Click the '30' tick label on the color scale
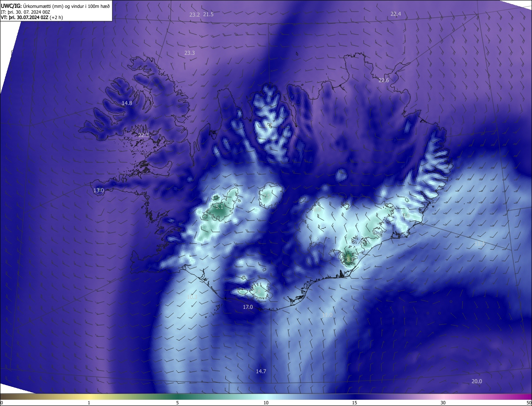This screenshot has height=406, width=532. tap(443, 403)
